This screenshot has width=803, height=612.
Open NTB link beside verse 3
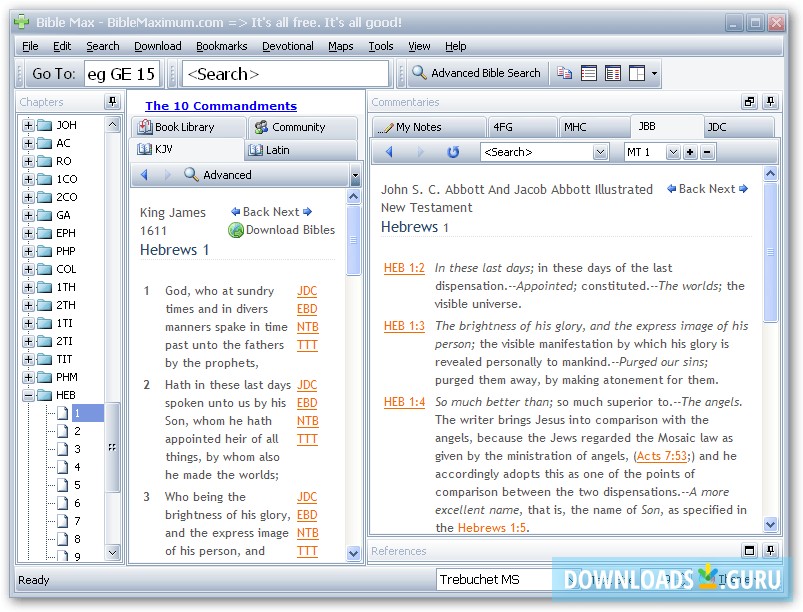(x=307, y=533)
